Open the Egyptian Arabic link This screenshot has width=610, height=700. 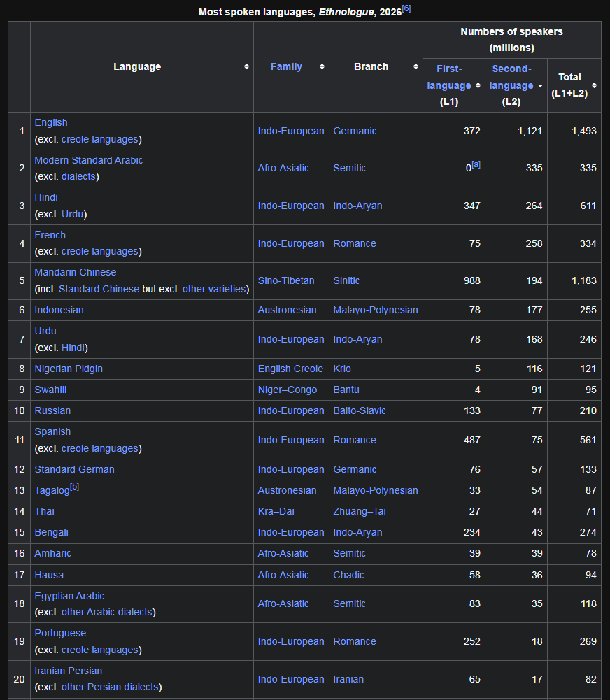[x=69, y=596]
